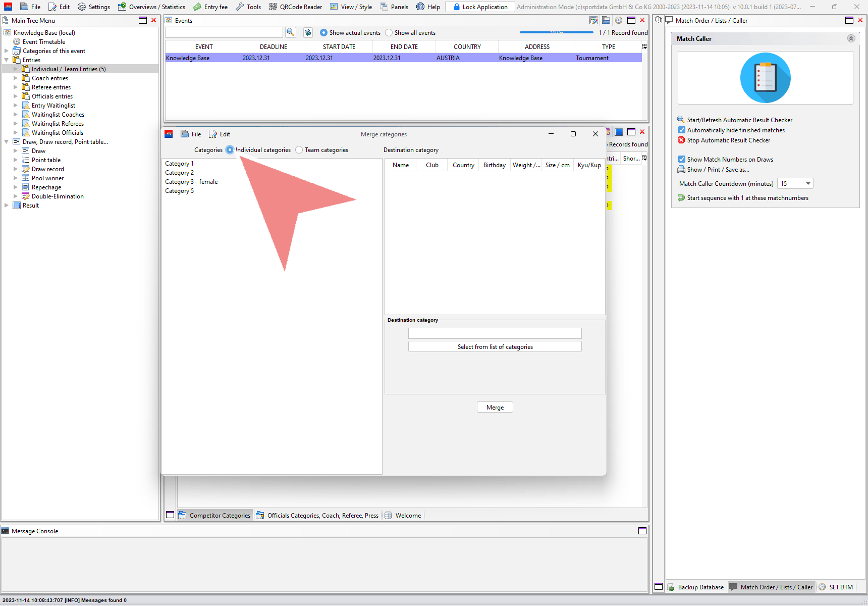Collapse the Match Caller section chevron

[x=851, y=39]
